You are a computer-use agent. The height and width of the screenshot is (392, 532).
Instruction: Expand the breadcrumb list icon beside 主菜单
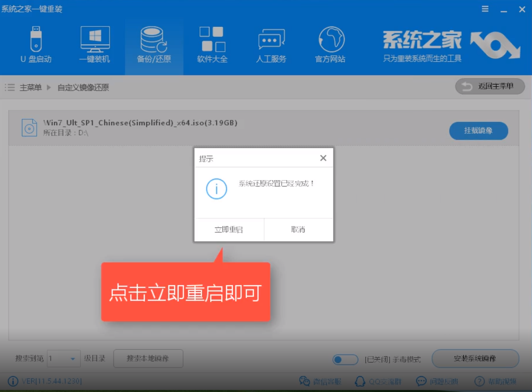tap(9, 87)
